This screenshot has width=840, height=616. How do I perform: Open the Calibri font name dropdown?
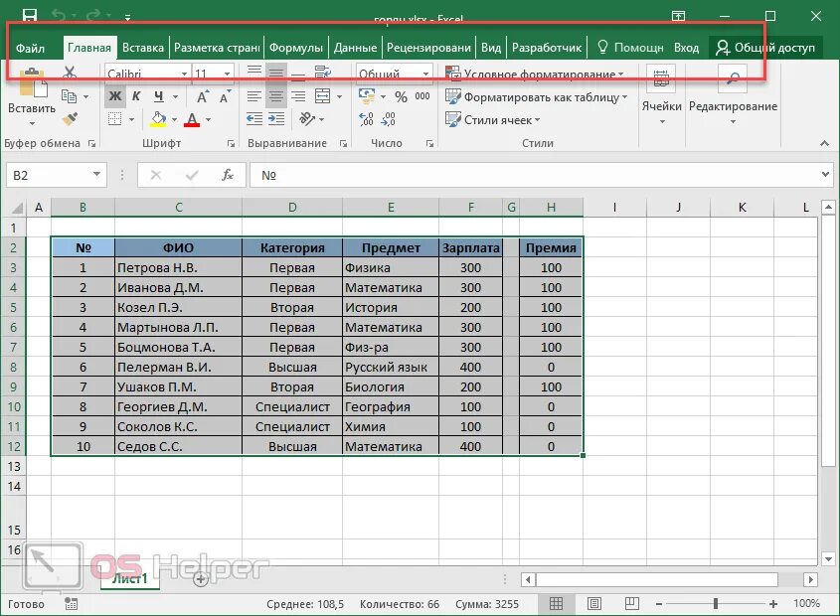tap(184, 74)
